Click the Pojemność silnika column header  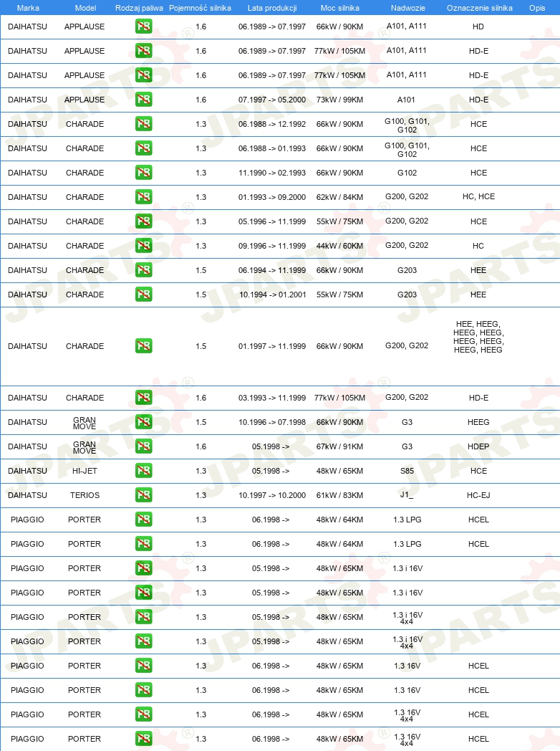click(x=200, y=8)
